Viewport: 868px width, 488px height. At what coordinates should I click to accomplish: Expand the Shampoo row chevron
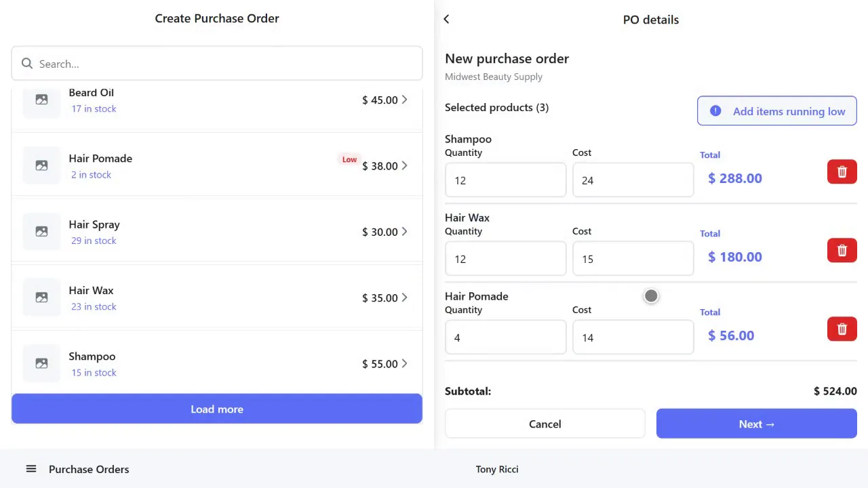[x=405, y=363]
